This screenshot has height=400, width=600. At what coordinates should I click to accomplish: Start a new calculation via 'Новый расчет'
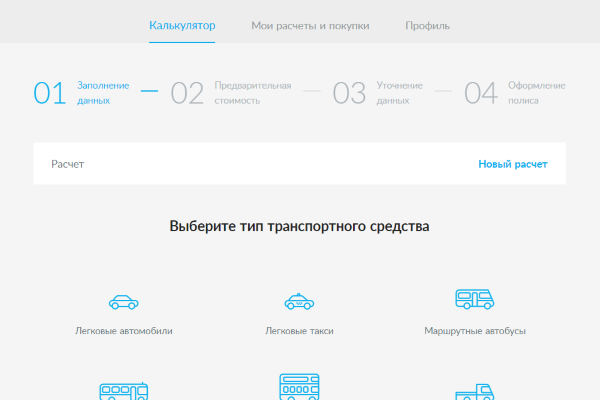pyautogui.click(x=512, y=164)
